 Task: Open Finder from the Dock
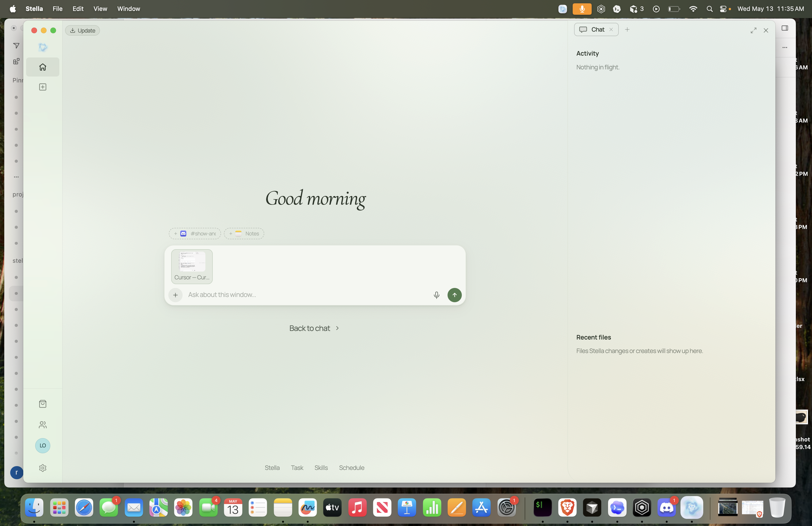[34, 507]
